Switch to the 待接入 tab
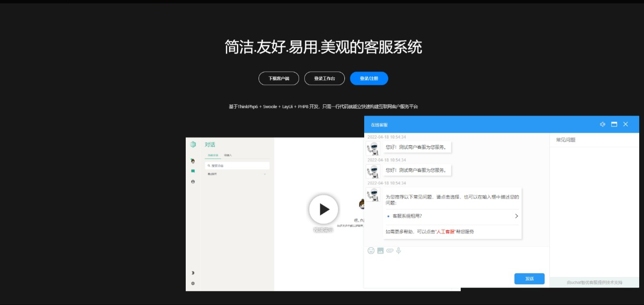This screenshot has height=305, width=644. 228,155
